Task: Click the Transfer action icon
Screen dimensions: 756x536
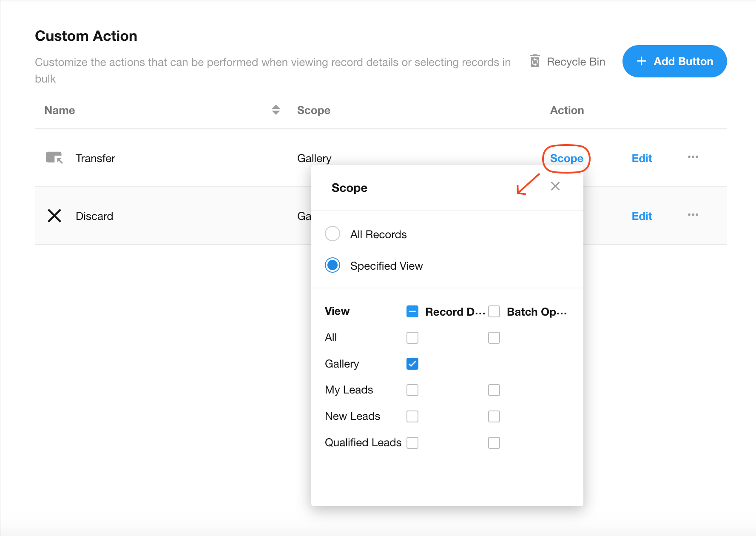Action: click(x=54, y=158)
